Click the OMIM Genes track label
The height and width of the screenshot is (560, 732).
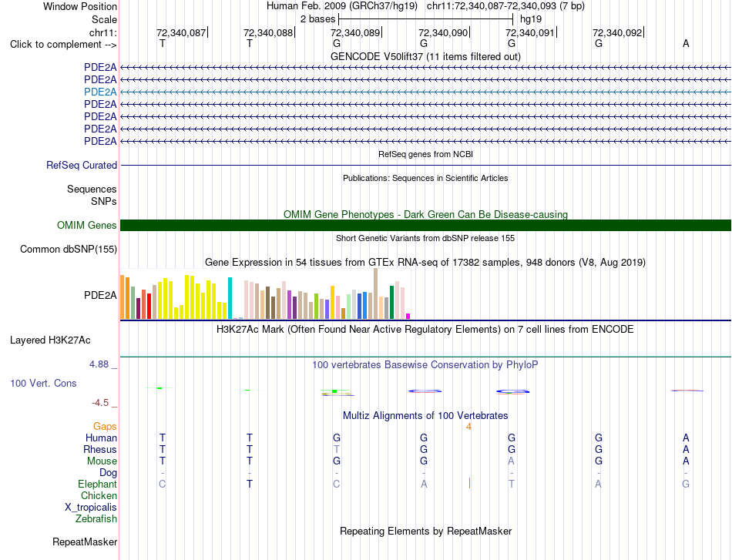(x=86, y=226)
